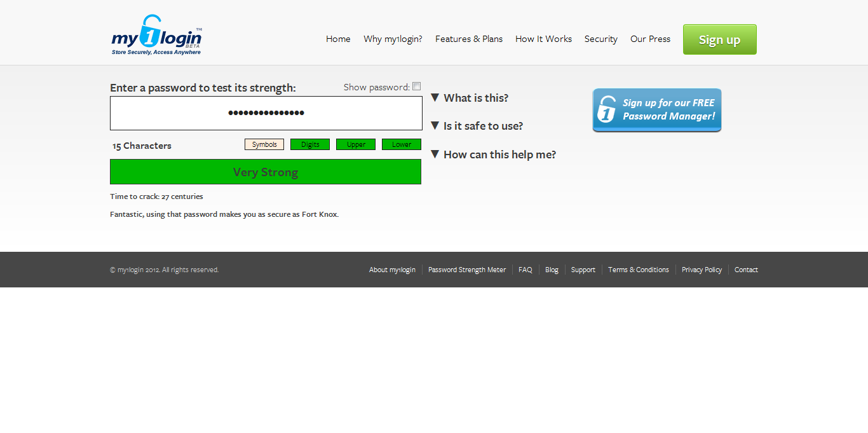Image resolution: width=868 pixels, height=433 pixels.
Task: Enable the Show password checkbox
Action: pyautogui.click(x=417, y=86)
